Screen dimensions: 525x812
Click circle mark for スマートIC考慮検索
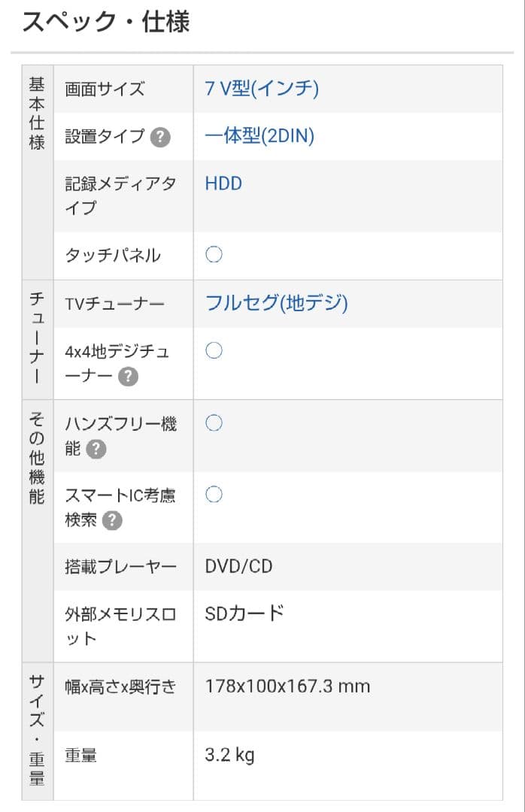(x=214, y=494)
